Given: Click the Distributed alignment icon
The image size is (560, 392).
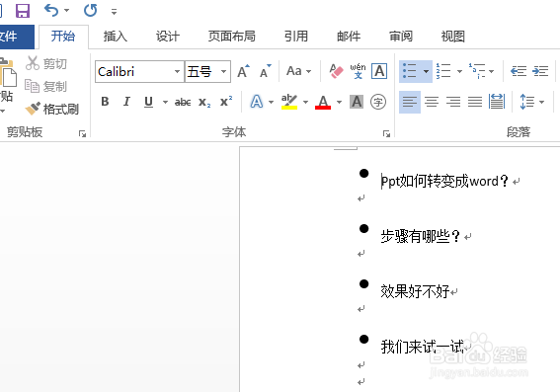Looking at the screenshot, I should 497,102.
